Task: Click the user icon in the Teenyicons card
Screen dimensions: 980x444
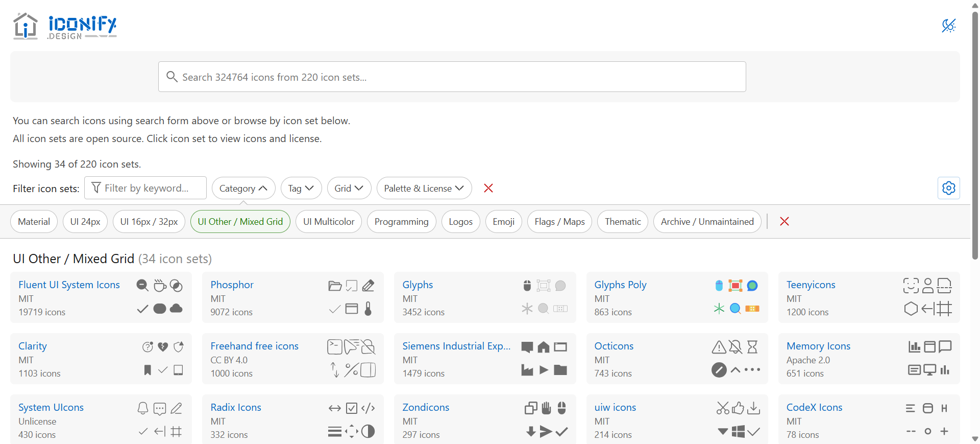Action: (928, 286)
